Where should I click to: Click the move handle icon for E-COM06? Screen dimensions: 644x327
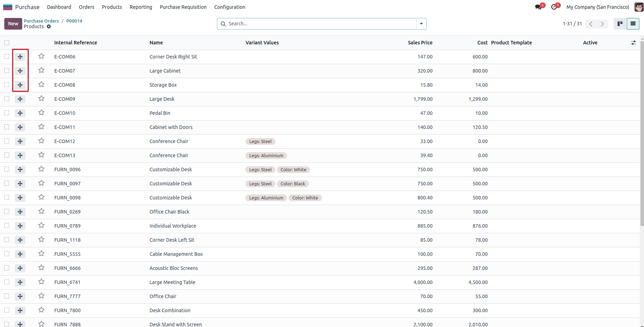[x=20, y=57]
